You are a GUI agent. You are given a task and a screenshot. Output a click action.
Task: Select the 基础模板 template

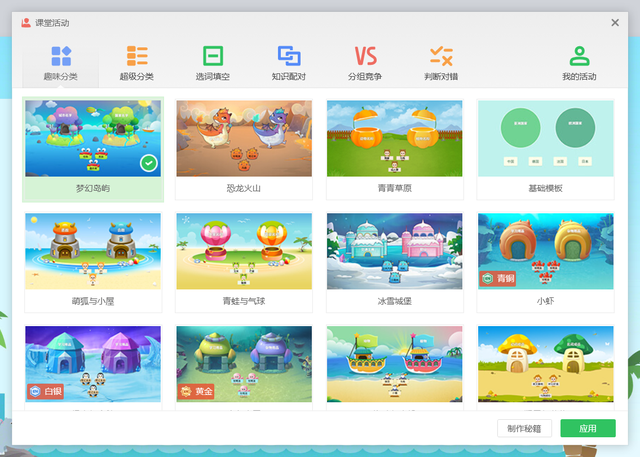click(x=545, y=138)
